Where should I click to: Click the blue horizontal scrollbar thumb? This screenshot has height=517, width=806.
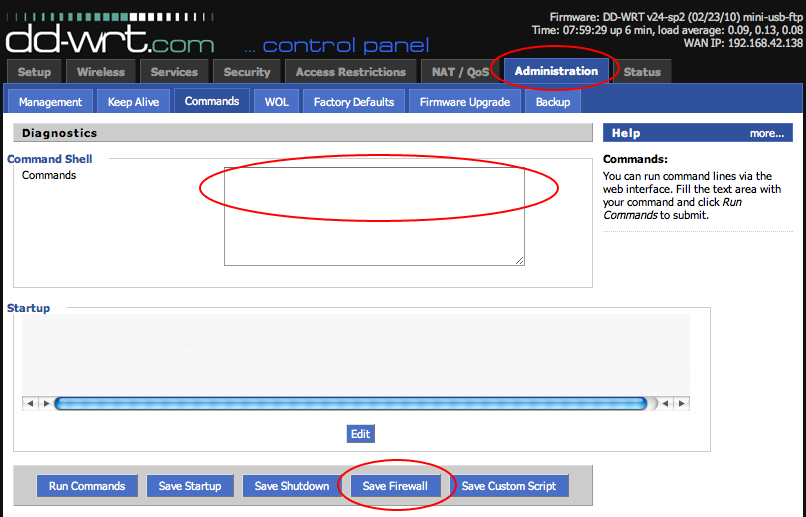tap(350, 403)
